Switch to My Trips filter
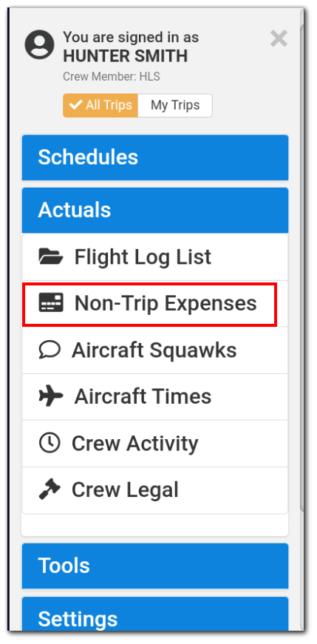 click(175, 106)
